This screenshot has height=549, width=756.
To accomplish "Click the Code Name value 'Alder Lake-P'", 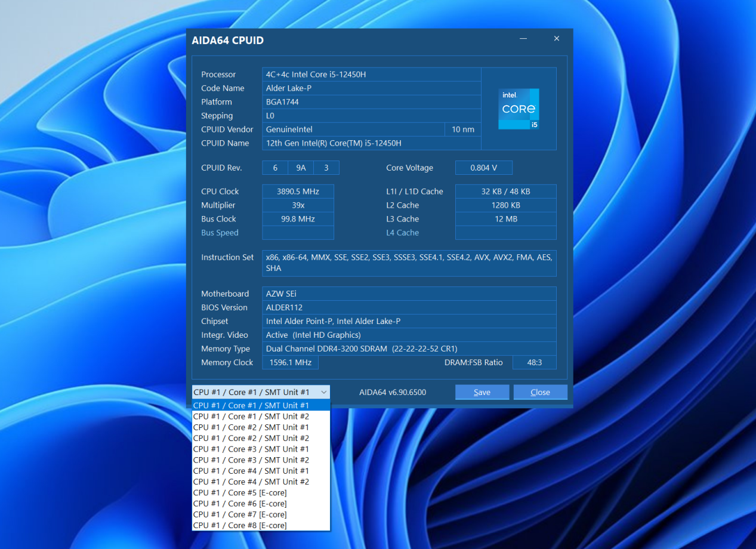I will [372, 88].
